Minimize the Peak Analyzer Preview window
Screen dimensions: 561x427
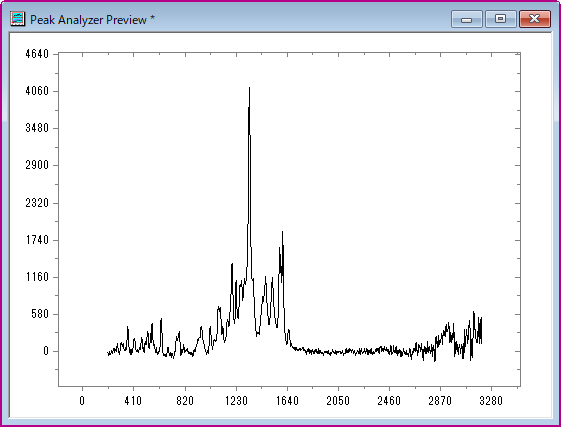point(467,19)
